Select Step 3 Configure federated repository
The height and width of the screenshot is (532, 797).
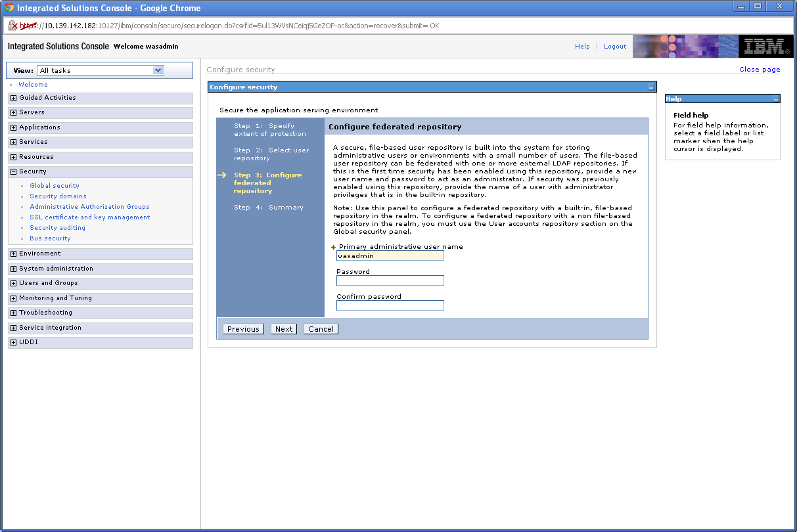coord(267,183)
